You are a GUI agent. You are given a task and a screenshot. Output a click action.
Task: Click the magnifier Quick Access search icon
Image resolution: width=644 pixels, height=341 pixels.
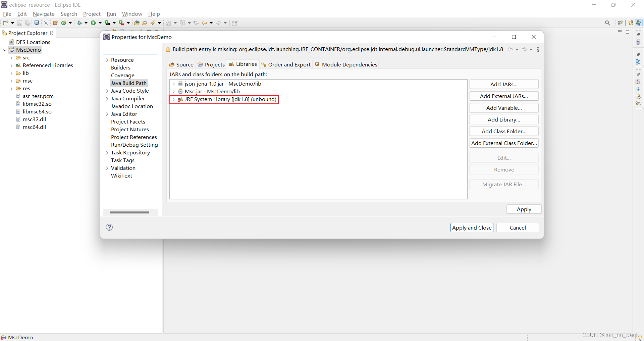click(607, 23)
